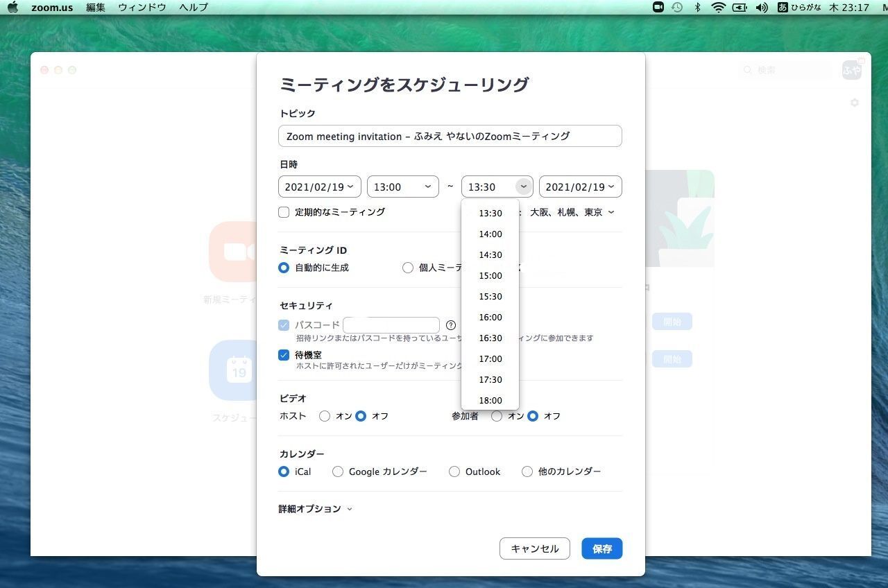
Task: Click the Time Machine icon in menu bar
Action: (x=677, y=8)
